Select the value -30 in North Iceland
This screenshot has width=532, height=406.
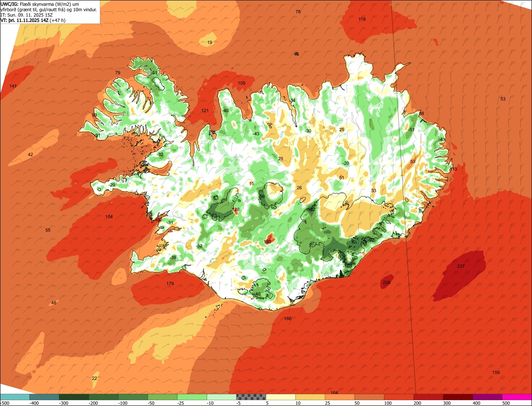coord(308,131)
